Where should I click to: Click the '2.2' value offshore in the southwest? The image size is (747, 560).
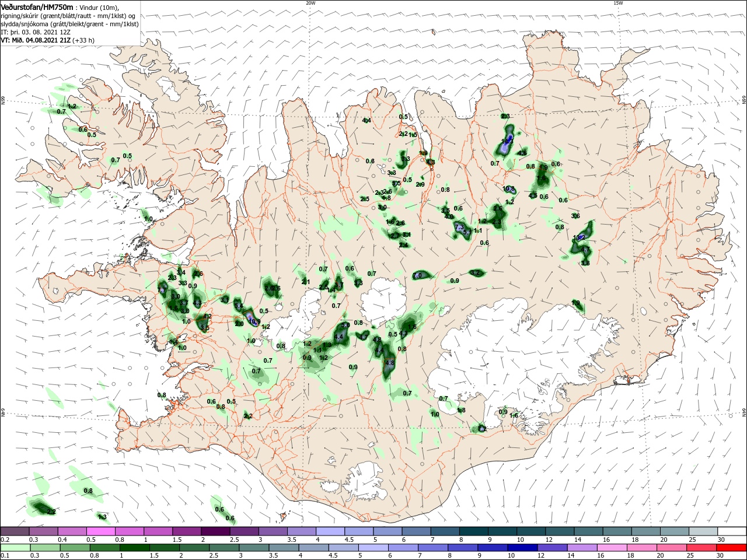[x=51, y=512]
